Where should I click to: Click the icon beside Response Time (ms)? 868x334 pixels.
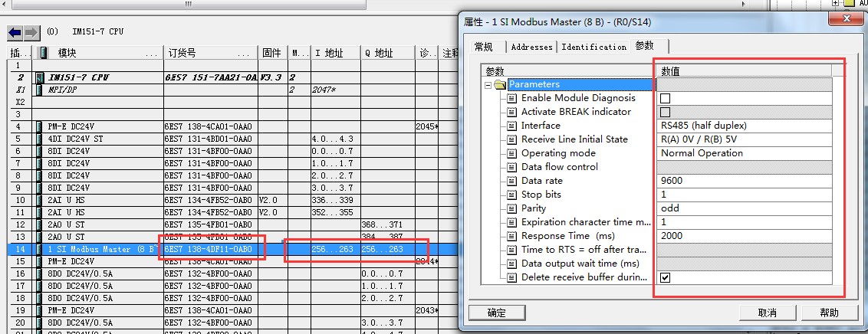512,236
